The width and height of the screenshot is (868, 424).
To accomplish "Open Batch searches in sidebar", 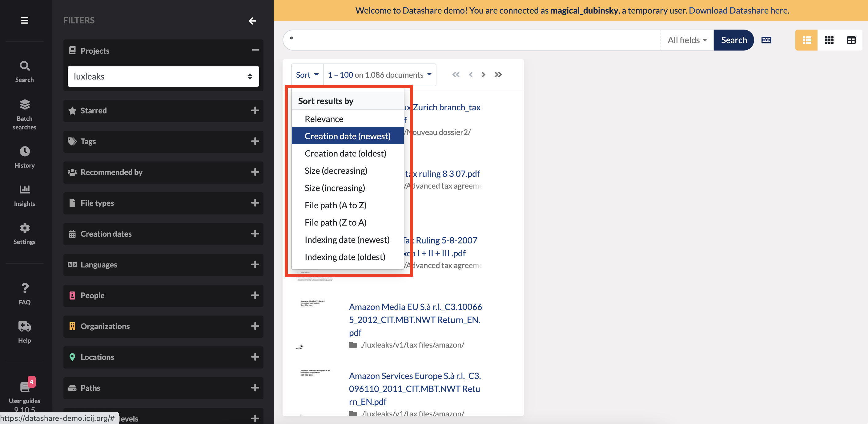I will [x=24, y=114].
